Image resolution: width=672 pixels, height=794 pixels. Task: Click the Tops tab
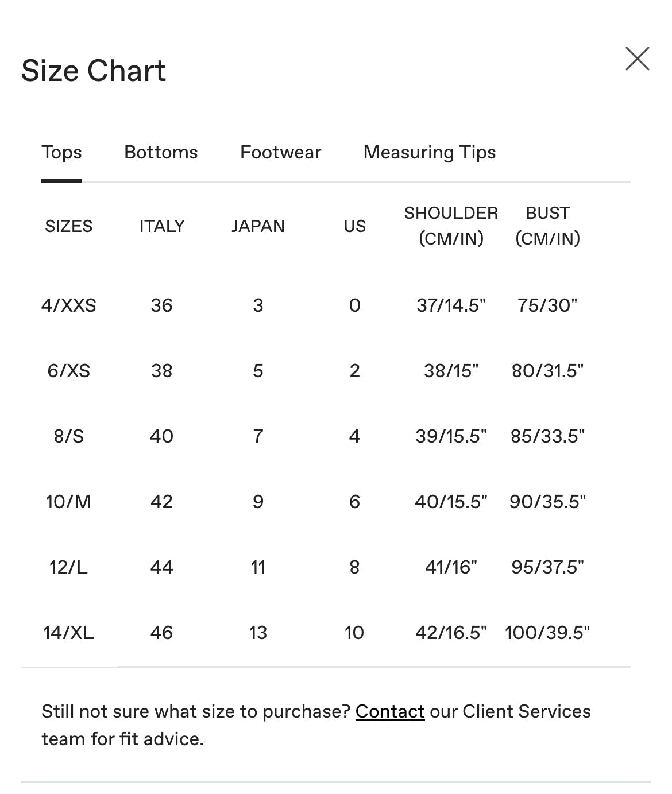coord(61,152)
